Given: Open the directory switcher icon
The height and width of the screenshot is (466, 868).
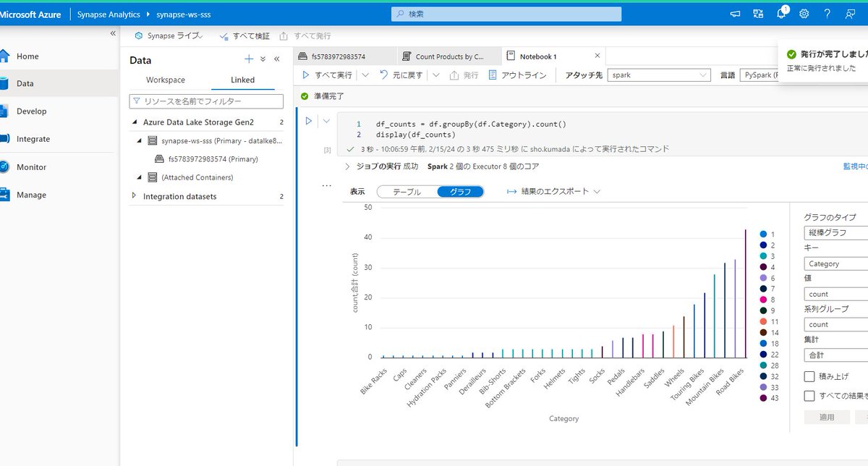Looking at the screenshot, I should click(x=758, y=13).
